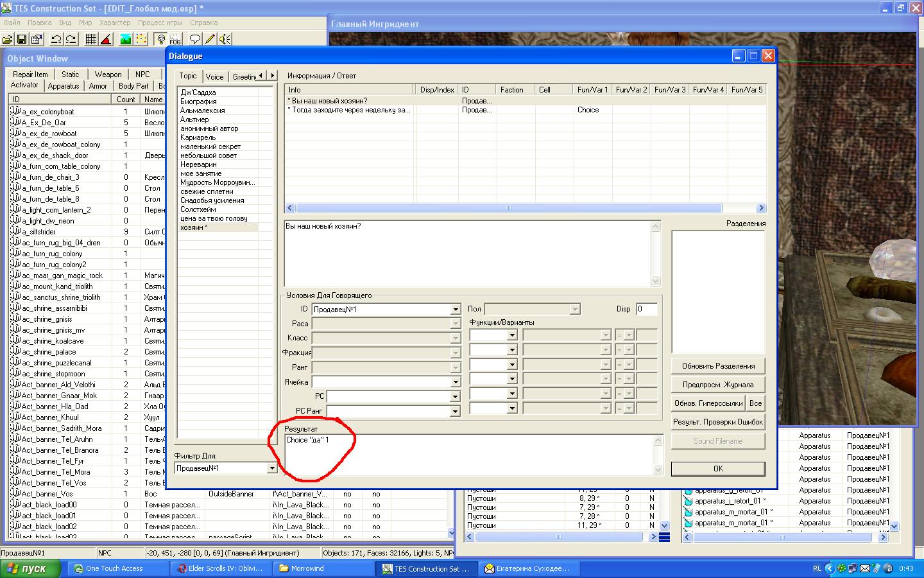
Task: Click the sound speaker toolbar icon
Action: coord(225,39)
